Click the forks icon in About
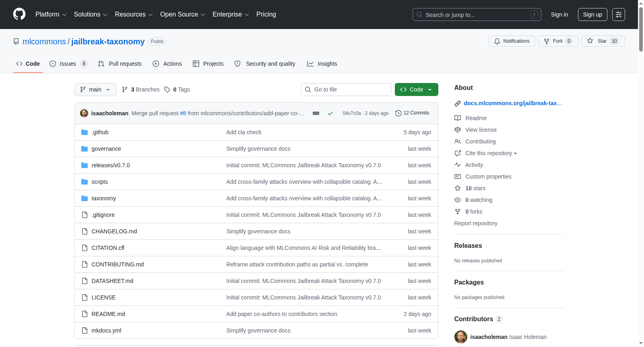644x347 pixels. [458, 212]
